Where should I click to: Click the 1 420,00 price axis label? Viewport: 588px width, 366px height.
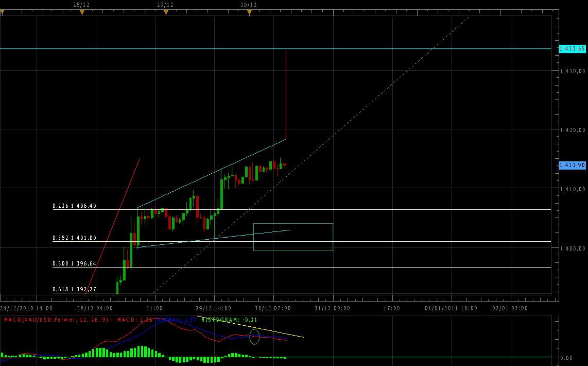[573, 130]
